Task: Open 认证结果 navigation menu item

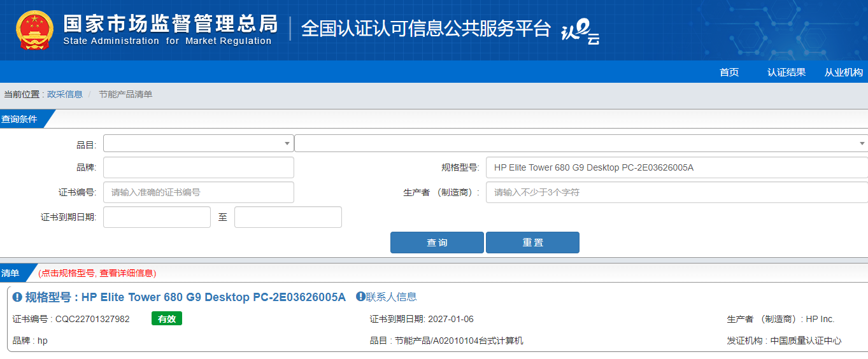Action: (x=786, y=72)
